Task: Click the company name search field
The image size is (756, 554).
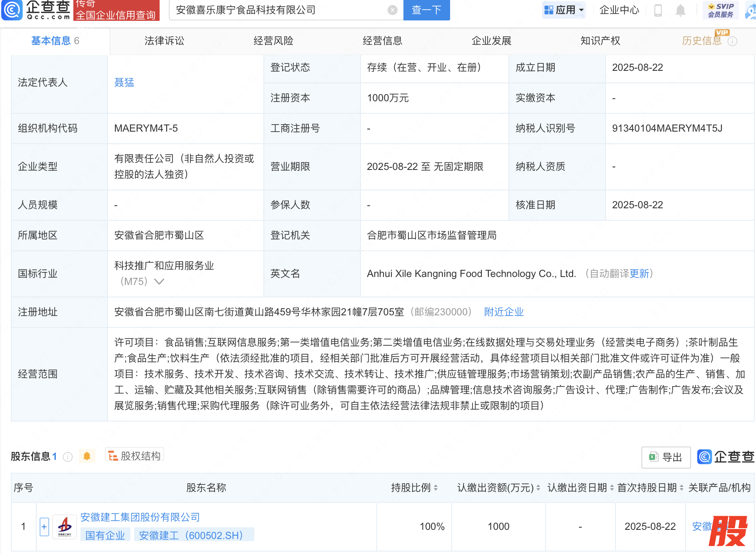Action: (x=279, y=10)
